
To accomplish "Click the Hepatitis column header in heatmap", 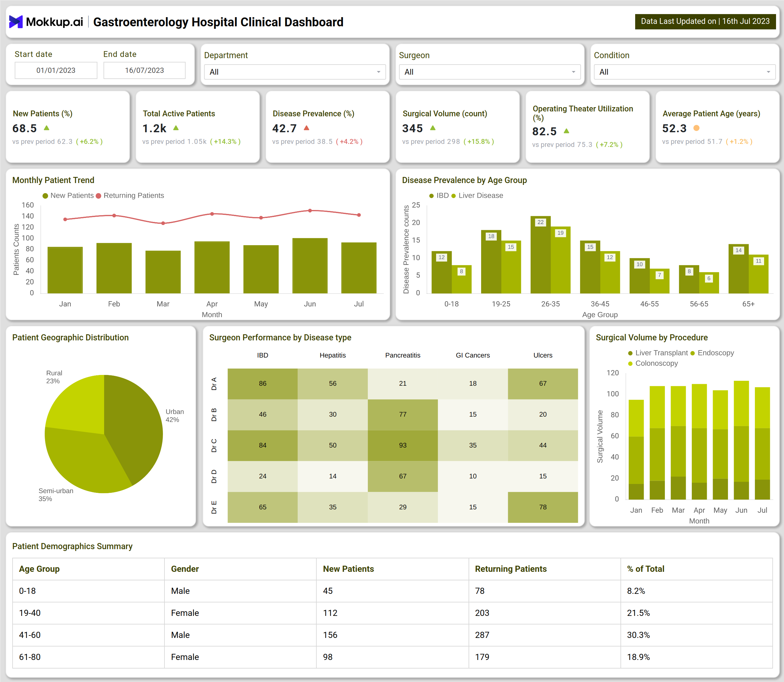I will pyautogui.click(x=332, y=355).
